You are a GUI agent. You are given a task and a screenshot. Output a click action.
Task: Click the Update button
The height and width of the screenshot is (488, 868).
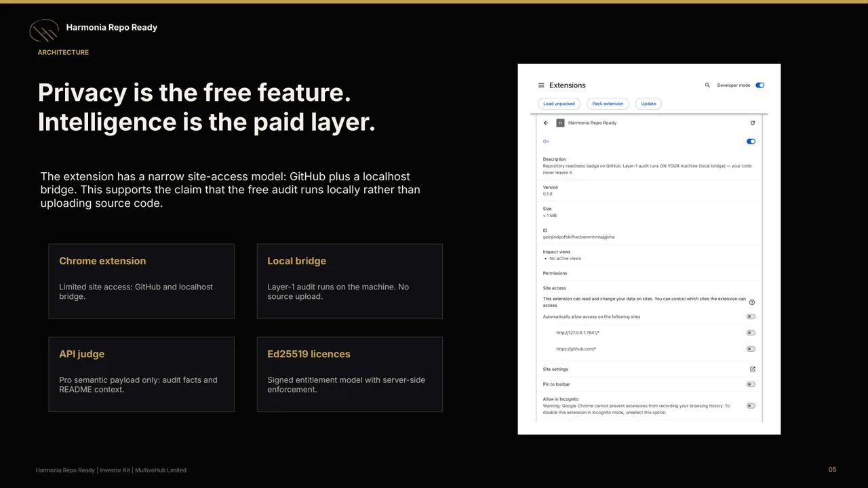648,104
